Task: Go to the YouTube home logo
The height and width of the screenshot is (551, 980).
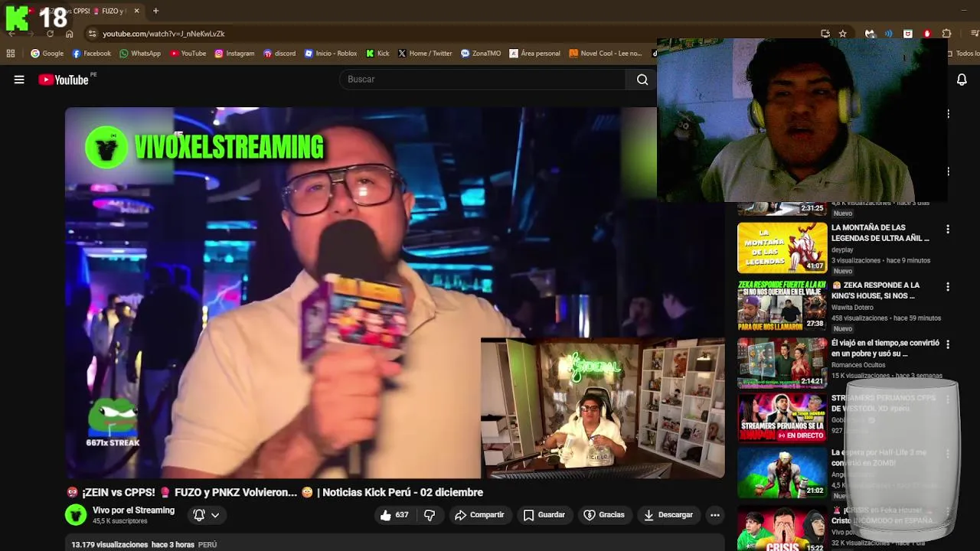Action: point(64,80)
